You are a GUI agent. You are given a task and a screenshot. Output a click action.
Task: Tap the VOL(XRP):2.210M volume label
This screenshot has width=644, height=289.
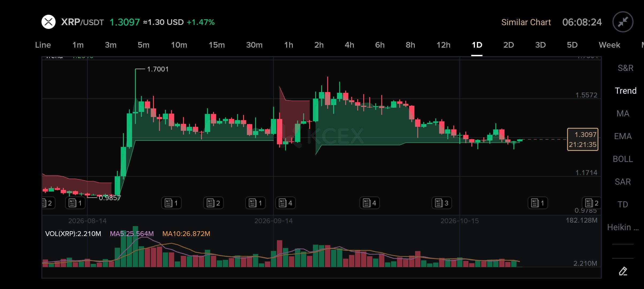coord(73,234)
